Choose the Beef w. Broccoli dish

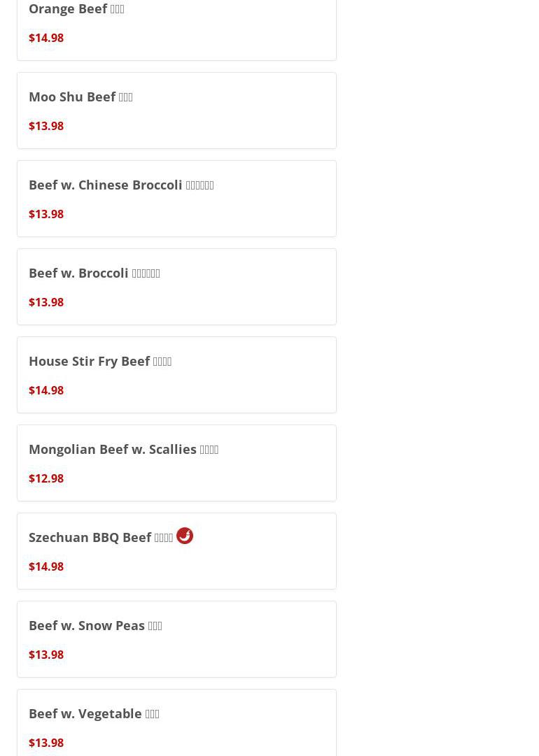[x=94, y=273]
